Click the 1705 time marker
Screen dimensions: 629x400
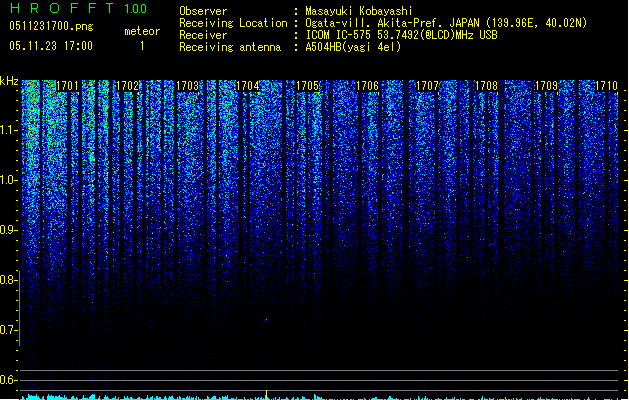(x=307, y=86)
